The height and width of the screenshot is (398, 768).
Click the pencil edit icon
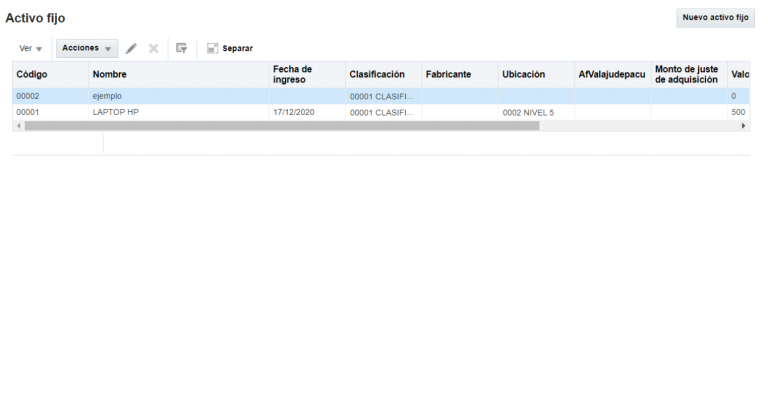coord(131,48)
